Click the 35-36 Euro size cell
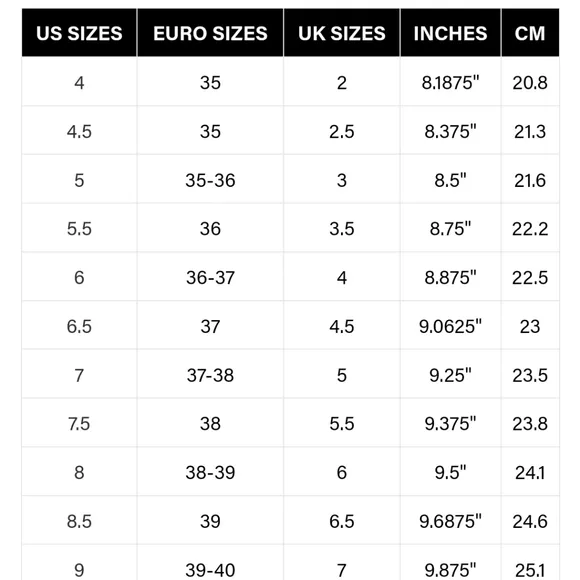 coord(210,180)
